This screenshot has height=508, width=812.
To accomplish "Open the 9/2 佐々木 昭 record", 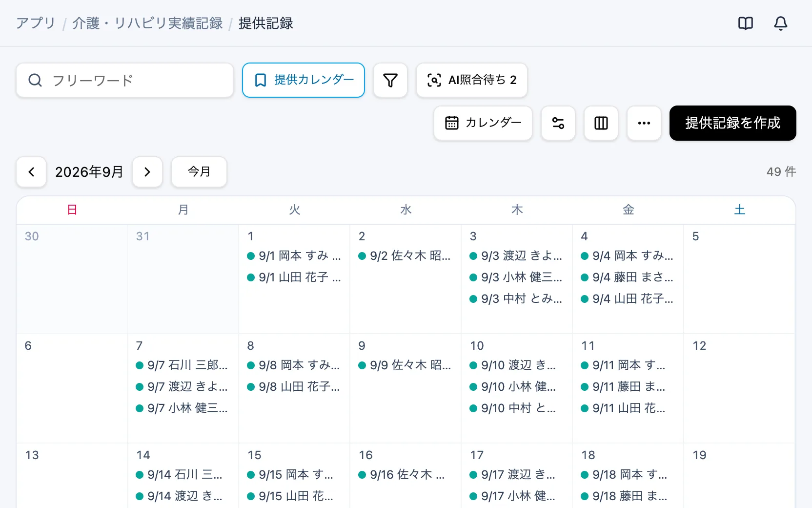I will (405, 256).
